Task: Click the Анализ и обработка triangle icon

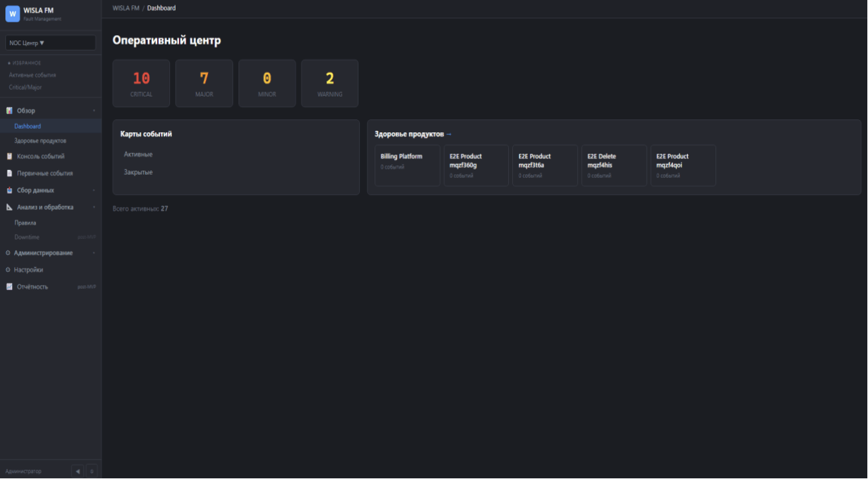Action: click(9, 207)
